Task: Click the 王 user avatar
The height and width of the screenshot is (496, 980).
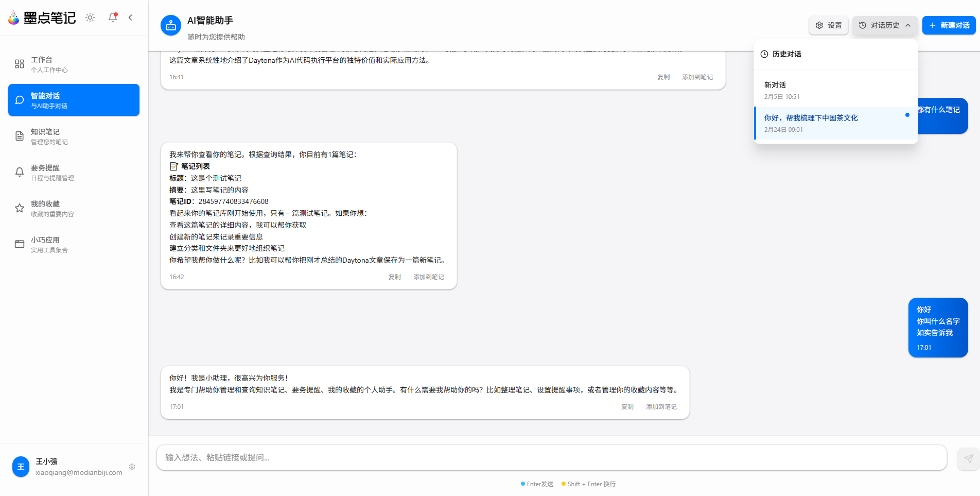Action: tap(21, 467)
